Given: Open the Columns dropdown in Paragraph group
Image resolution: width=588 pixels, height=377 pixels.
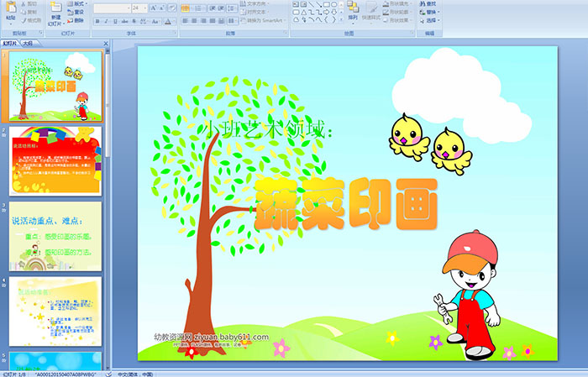Looking at the screenshot, I should [233, 21].
